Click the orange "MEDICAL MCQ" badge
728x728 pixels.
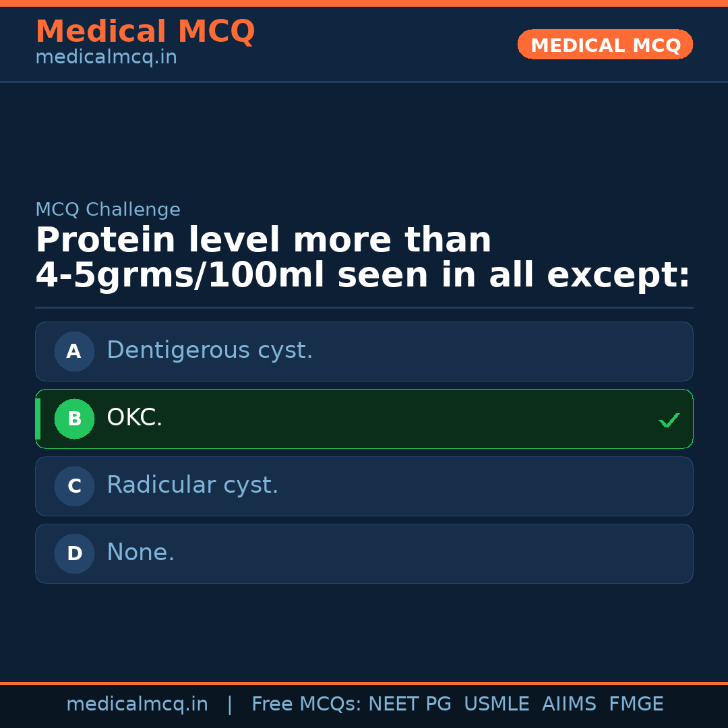[605, 44]
